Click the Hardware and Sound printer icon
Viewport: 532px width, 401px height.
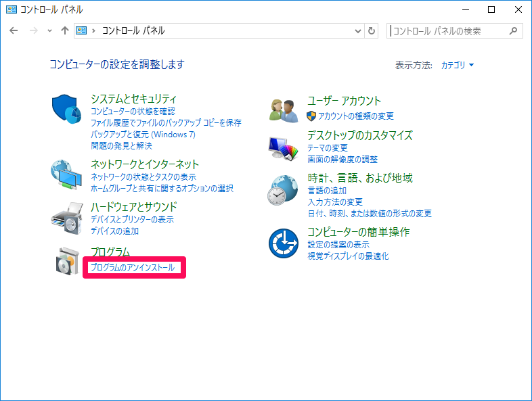point(66,218)
